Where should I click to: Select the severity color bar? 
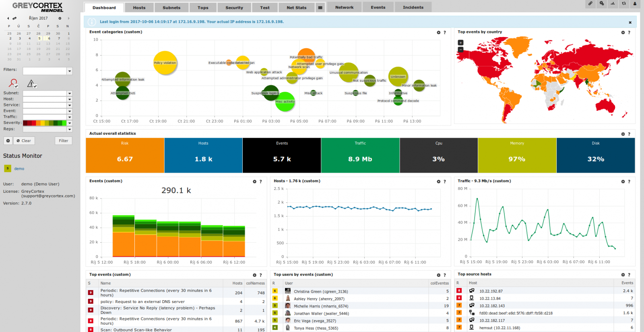(44, 123)
